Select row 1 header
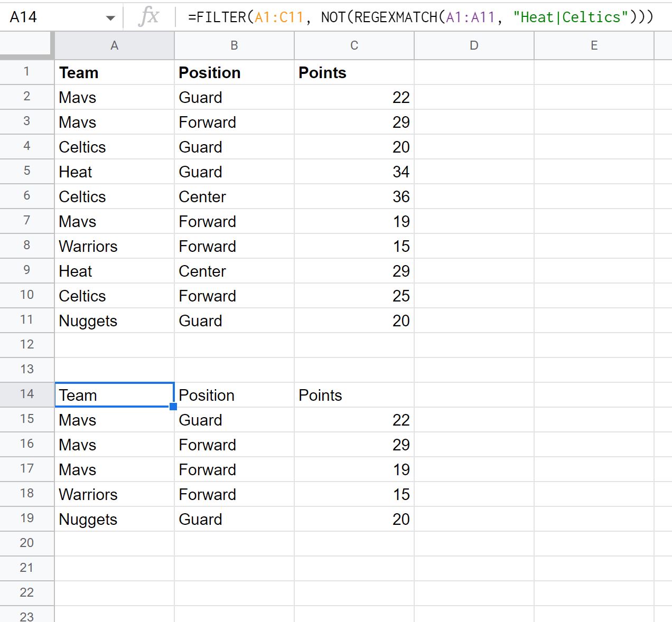This screenshot has width=672, height=622. coord(26,72)
